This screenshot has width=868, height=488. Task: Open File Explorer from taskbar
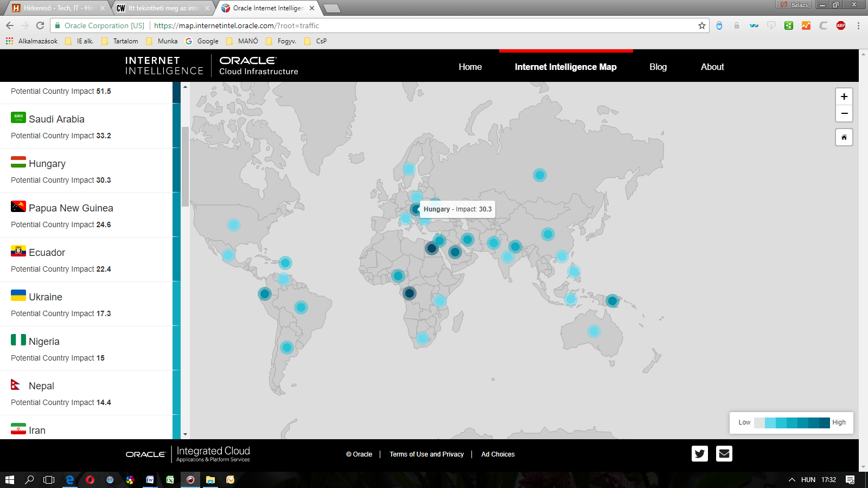click(210, 479)
